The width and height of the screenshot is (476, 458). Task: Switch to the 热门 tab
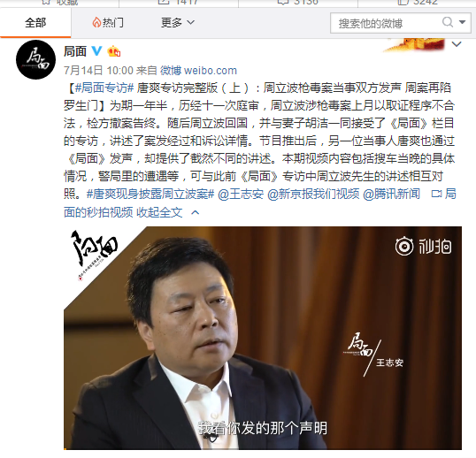click(x=108, y=23)
